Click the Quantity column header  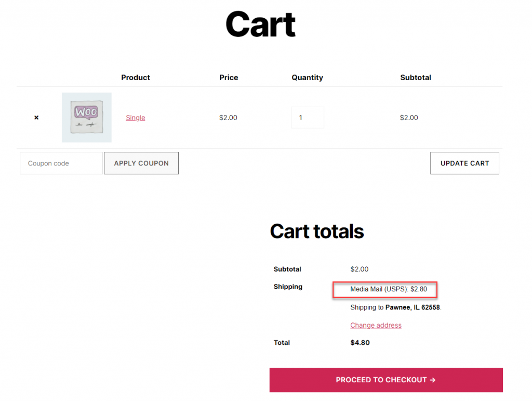(x=308, y=77)
